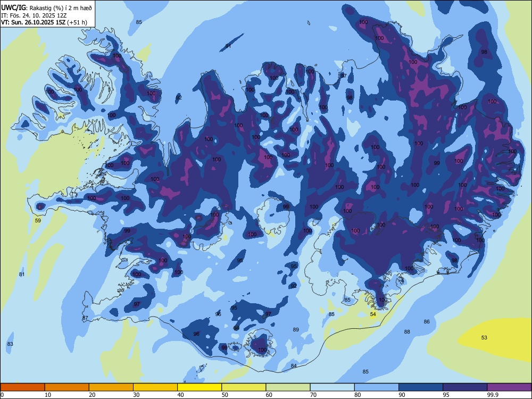Click the amber 30–40 legend swatch
The width and height of the screenshot is (532, 399).
coord(155,387)
